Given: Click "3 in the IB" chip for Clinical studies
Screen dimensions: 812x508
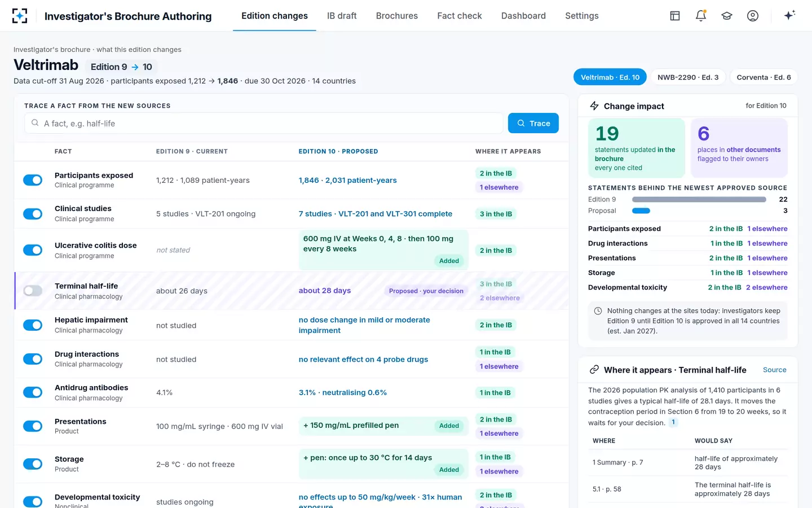Looking at the screenshot, I should click(496, 214).
